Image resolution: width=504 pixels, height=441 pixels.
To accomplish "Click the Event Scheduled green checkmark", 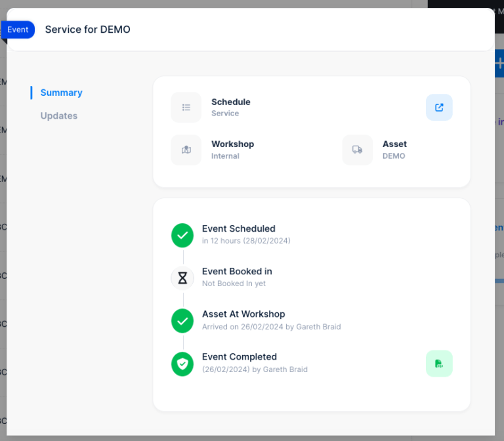I will tap(182, 235).
